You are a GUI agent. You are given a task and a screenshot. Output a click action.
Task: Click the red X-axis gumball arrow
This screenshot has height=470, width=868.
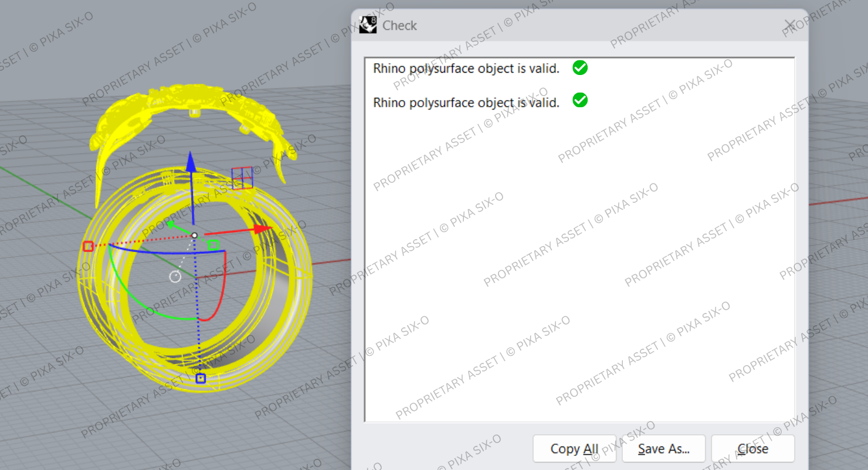coord(262,229)
